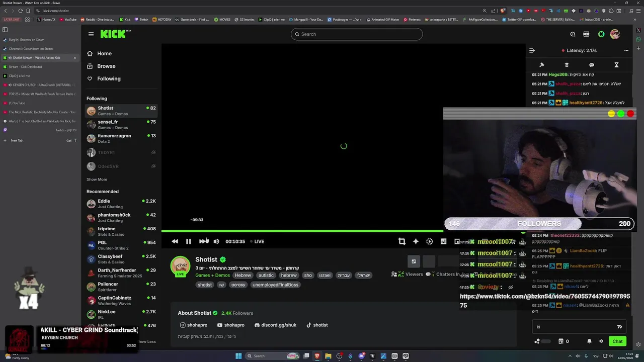644x362 pixels.
Task: Rewind the stream player
Action: (175, 241)
